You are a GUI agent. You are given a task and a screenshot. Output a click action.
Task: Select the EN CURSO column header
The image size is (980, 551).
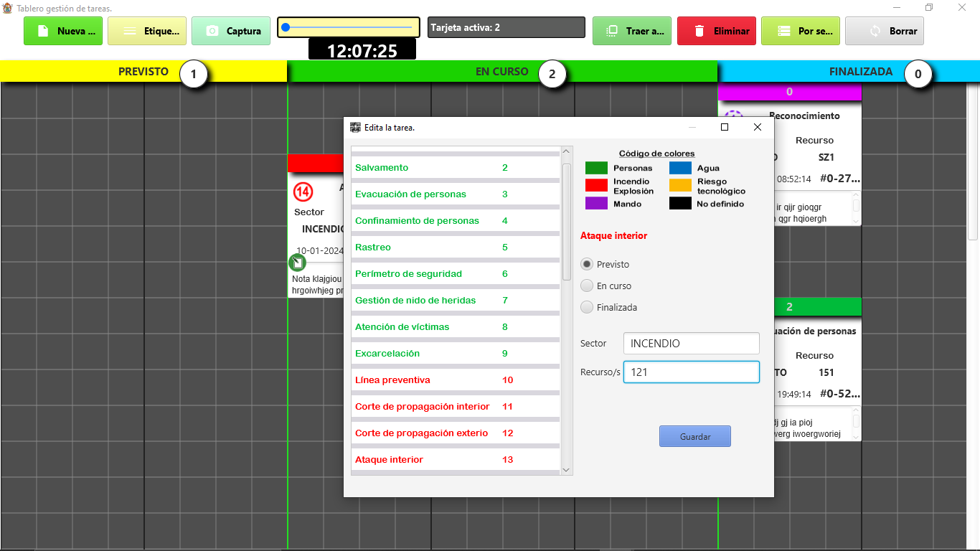(x=502, y=72)
